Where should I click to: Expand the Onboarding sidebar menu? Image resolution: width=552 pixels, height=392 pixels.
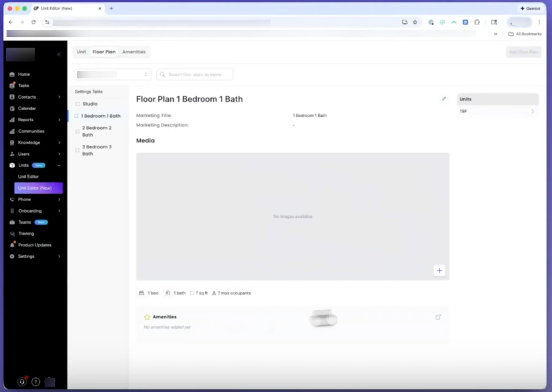(x=59, y=211)
